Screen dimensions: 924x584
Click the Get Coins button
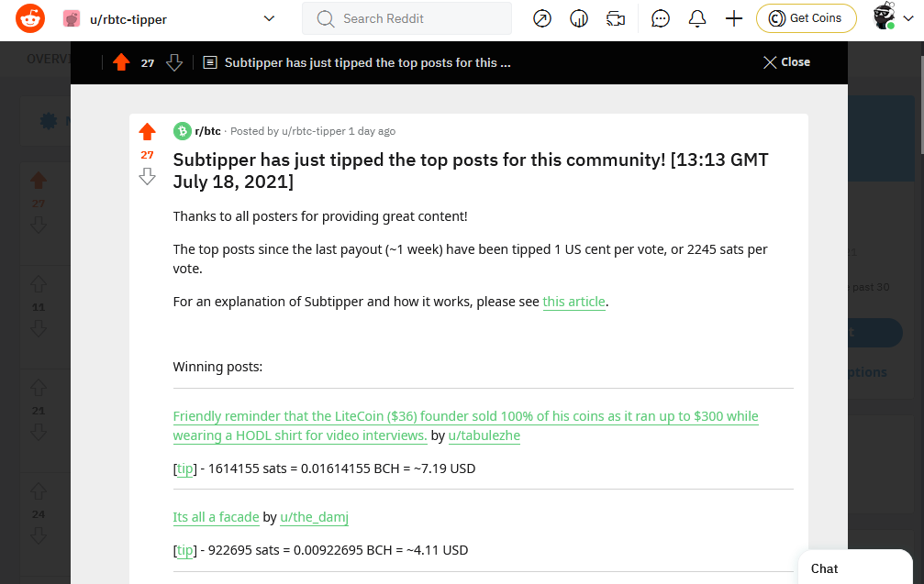tap(807, 18)
